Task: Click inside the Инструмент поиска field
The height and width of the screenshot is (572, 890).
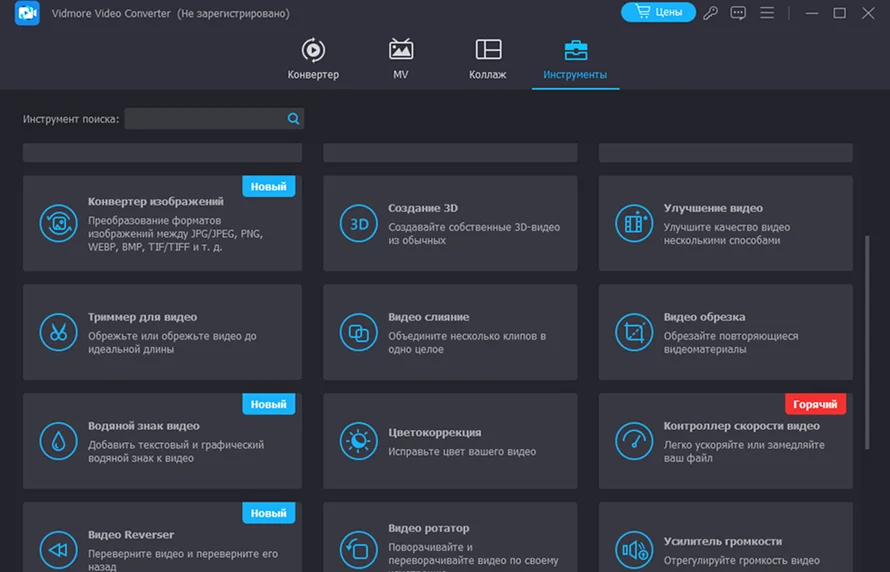Action: coord(214,119)
